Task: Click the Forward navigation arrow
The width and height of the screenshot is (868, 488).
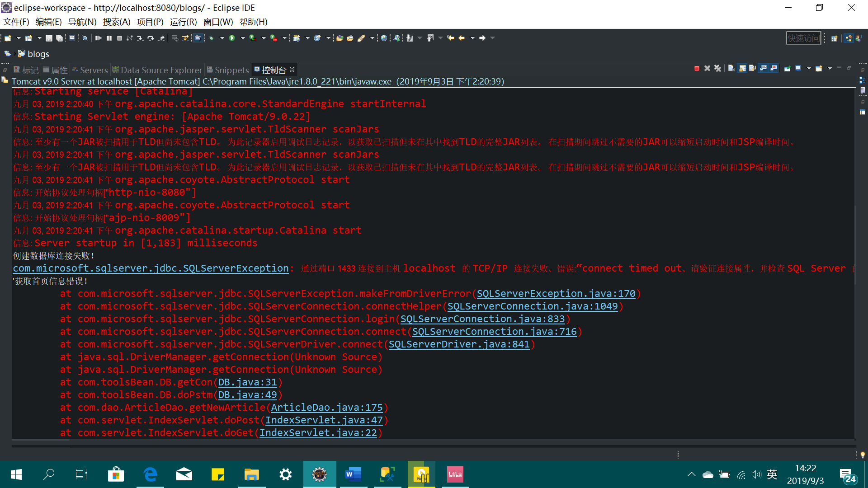Action: click(482, 38)
